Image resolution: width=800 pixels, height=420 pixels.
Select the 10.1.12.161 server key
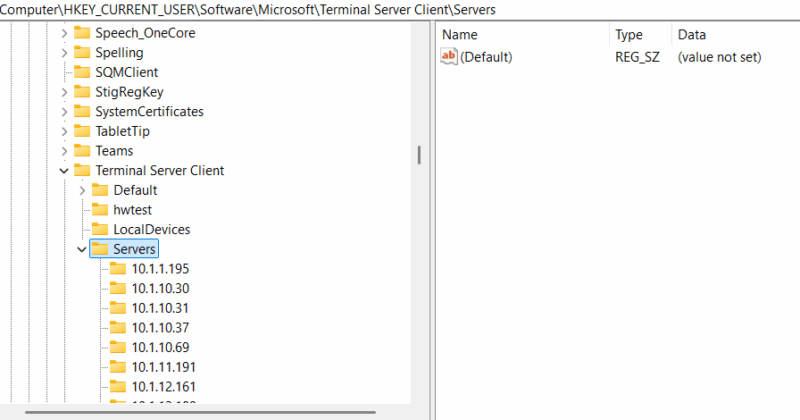[x=164, y=386]
